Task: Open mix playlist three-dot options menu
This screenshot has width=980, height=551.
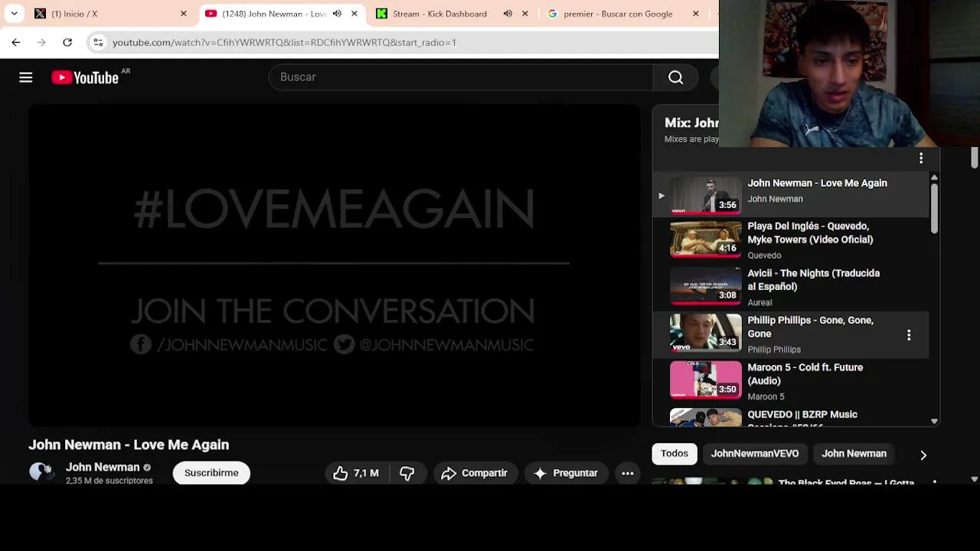Action: (921, 158)
